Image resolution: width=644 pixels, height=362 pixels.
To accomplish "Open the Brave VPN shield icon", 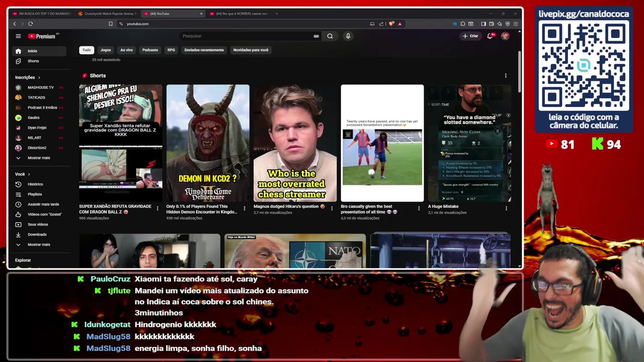I will (x=508, y=24).
